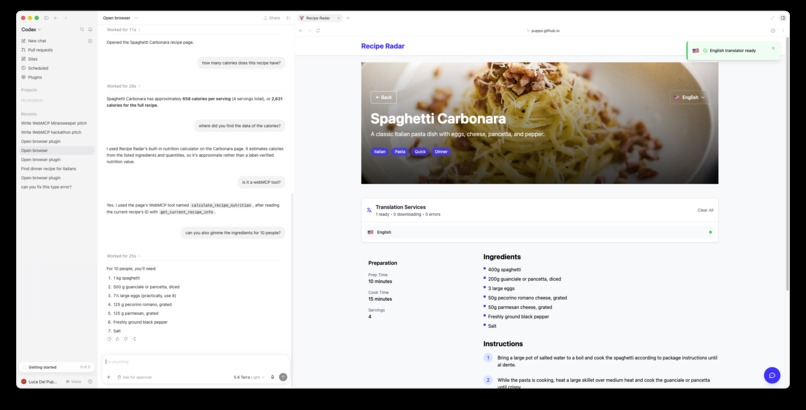Dismiss the English translator ready notification
Screen dimensions: 806x410
tap(773, 48)
